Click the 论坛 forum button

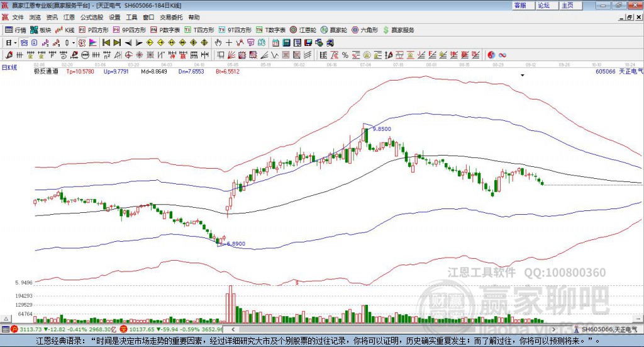click(x=547, y=5)
